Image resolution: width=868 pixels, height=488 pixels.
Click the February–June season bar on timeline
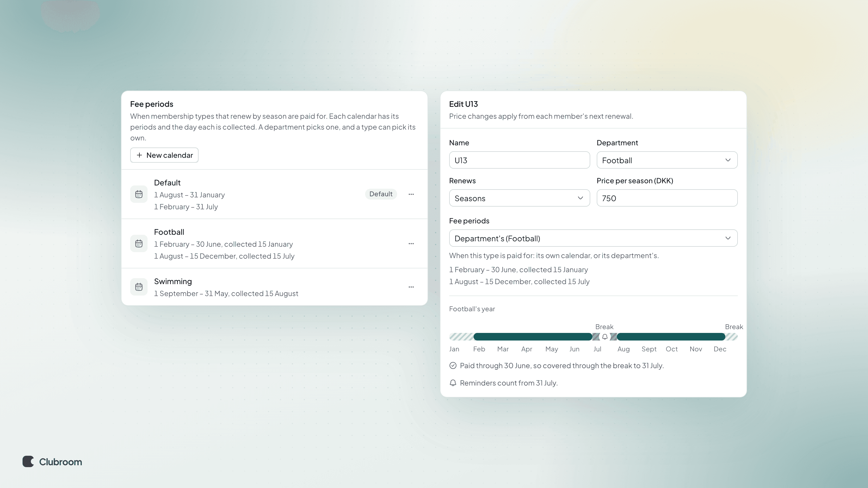(x=533, y=337)
